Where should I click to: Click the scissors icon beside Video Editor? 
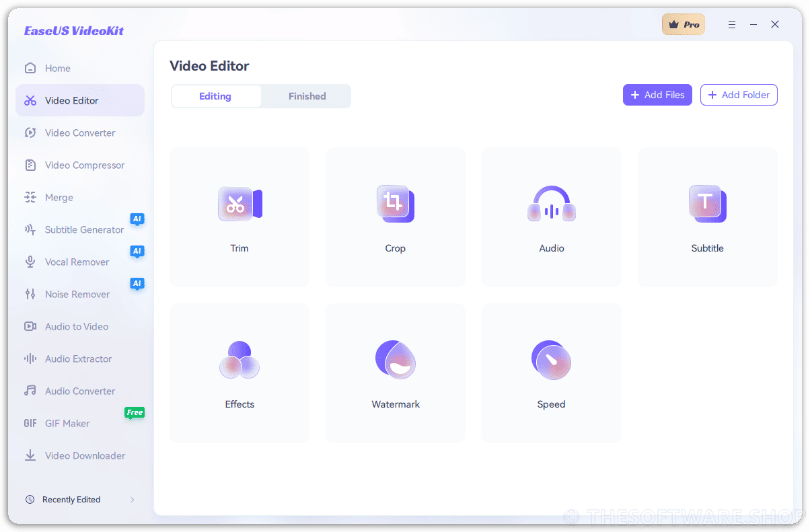pos(30,100)
